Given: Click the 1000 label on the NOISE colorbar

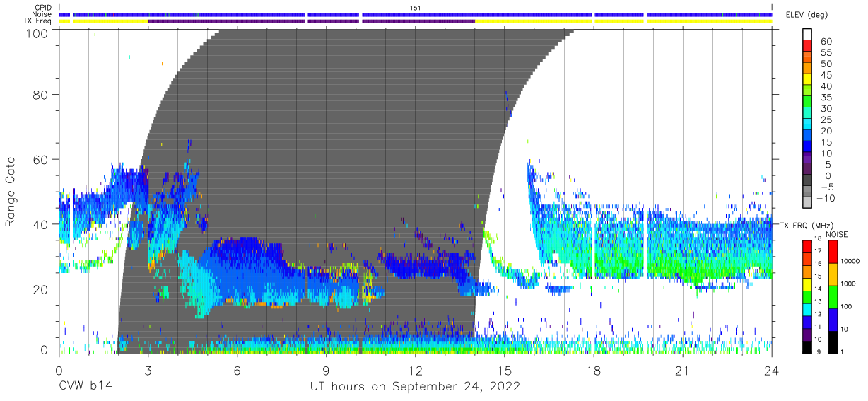Looking at the screenshot, I should pos(849,285).
